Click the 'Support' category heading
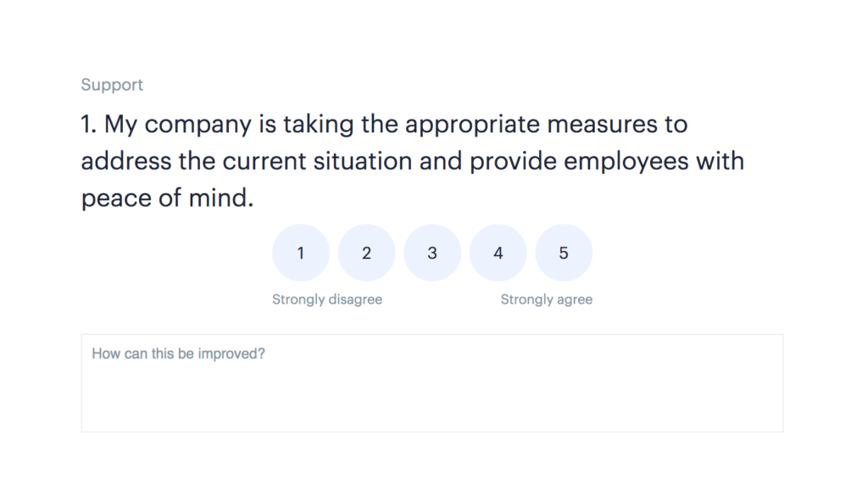 (112, 85)
